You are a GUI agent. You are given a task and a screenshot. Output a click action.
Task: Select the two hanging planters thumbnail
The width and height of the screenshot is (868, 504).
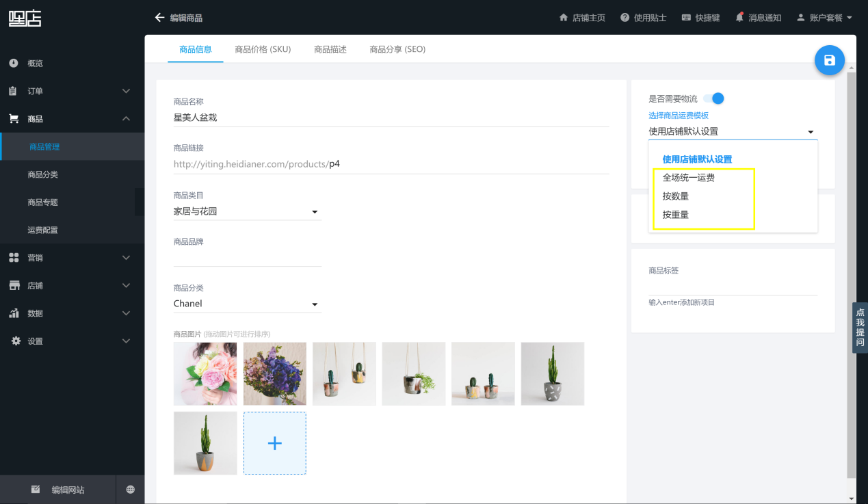click(x=344, y=374)
